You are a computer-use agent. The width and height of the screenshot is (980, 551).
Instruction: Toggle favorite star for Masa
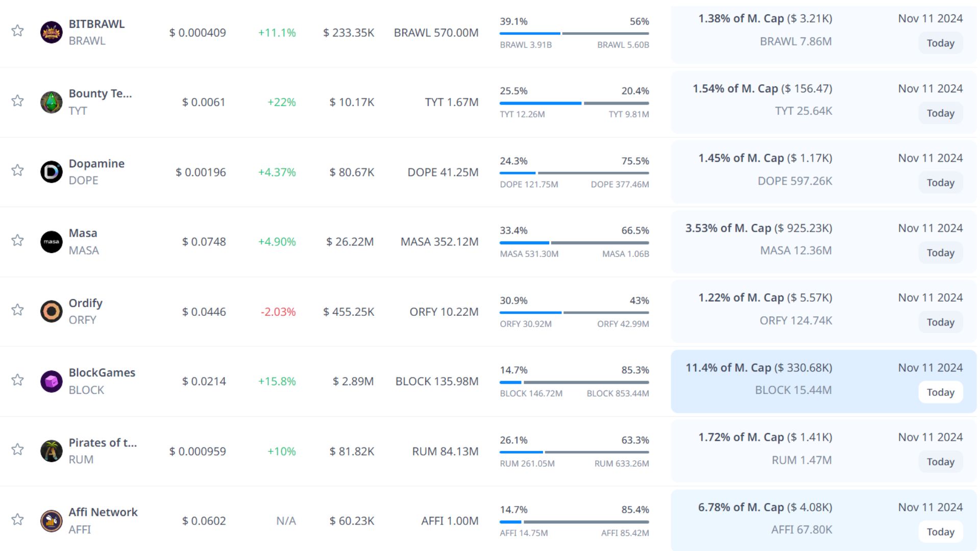(x=18, y=240)
